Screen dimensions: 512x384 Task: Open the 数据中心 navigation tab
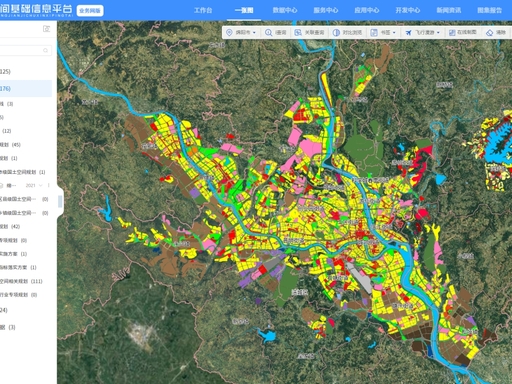click(285, 10)
